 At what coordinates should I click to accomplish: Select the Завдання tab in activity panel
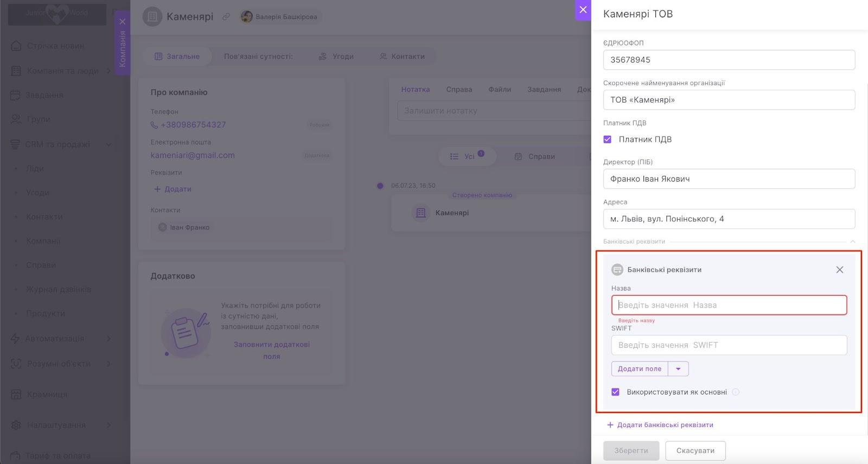[544, 90]
